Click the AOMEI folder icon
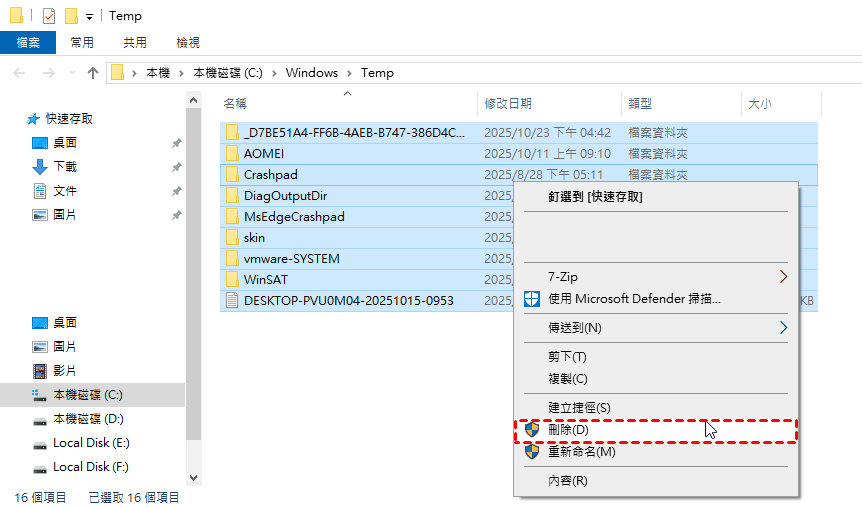The image size is (862, 508). 232,153
